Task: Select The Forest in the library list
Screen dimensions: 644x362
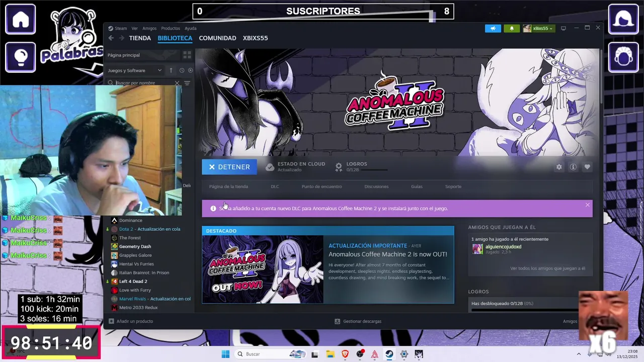Action: point(130,238)
